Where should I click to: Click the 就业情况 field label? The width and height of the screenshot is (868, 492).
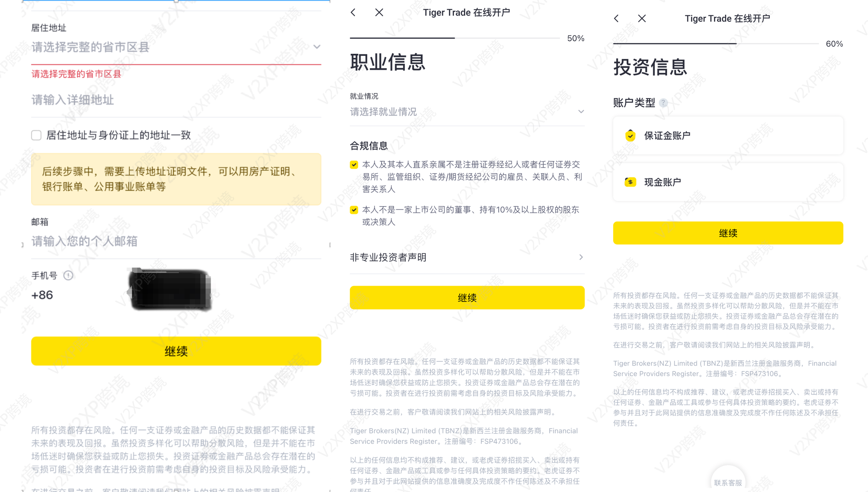[x=364, y=96]
